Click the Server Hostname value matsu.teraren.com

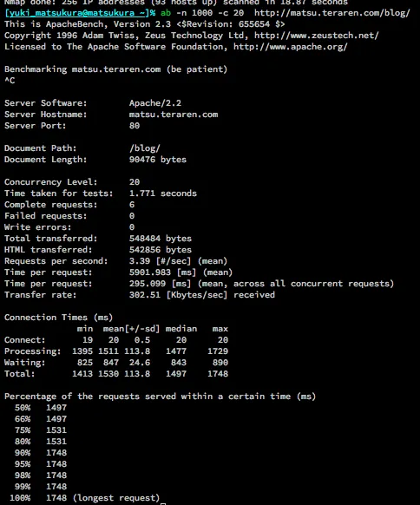click(174, 115)
